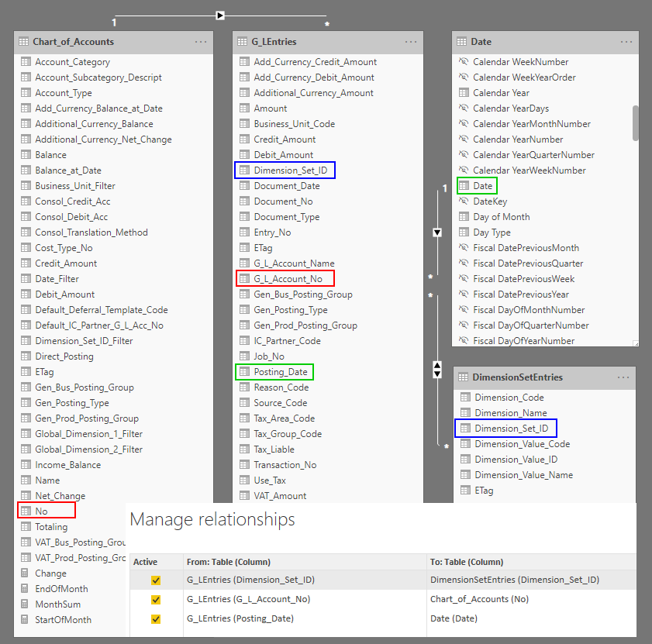Open the G_LEntries more options ellipsis
Screen dimensions: 652x644
411,42
